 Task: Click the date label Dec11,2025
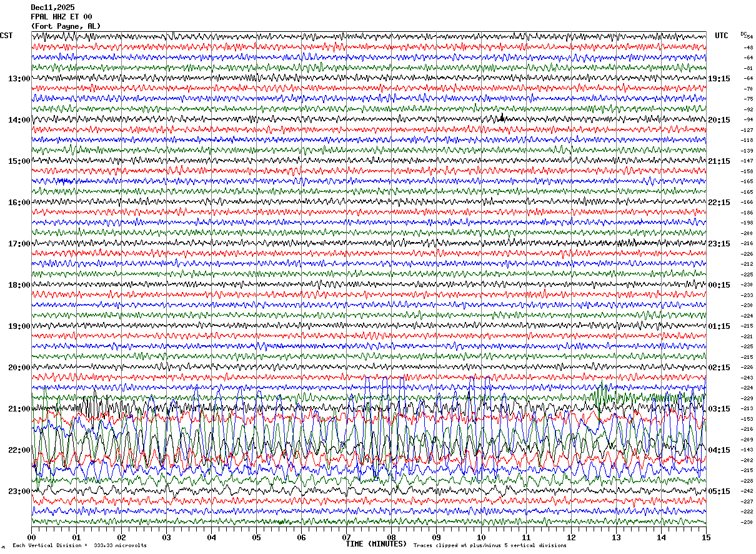pyautogui.click(x=52, y=8)
